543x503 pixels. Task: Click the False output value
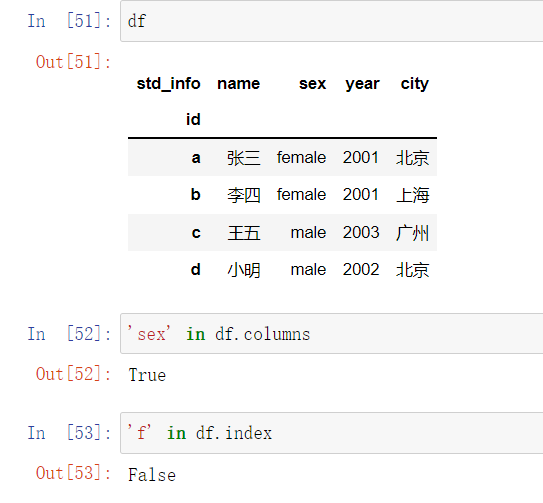click(152, 474)
